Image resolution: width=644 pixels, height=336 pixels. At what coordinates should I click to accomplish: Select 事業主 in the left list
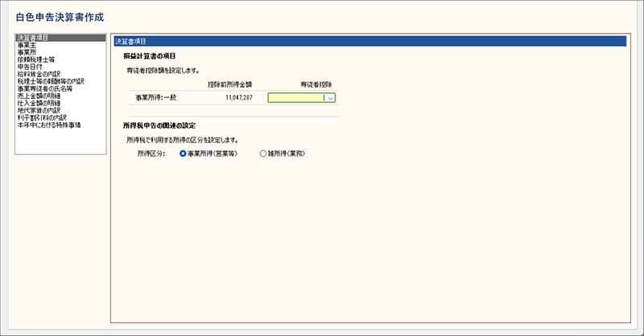[26, 45]
